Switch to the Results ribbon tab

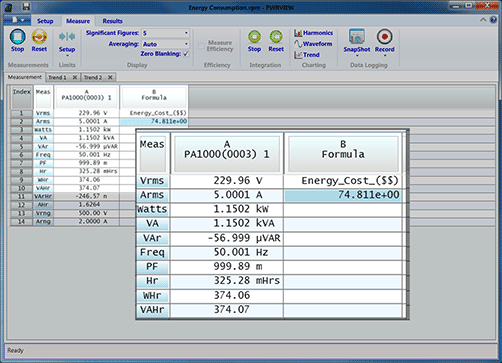tap(112, 21)
